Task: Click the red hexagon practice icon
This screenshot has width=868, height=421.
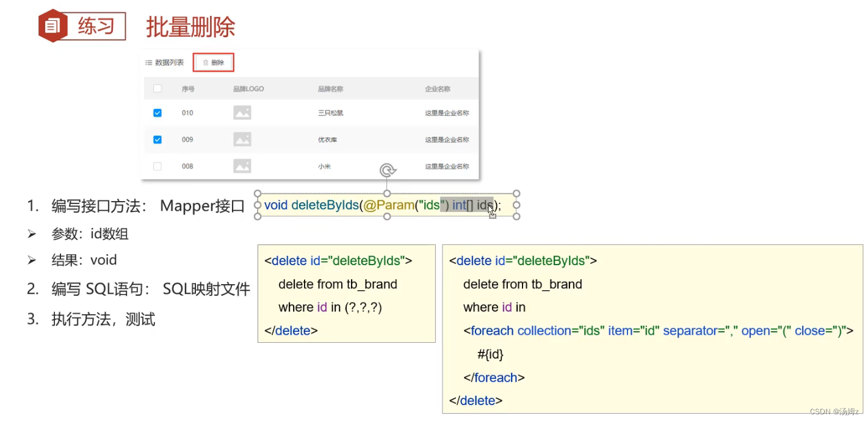Action: (x=53, y=26)
